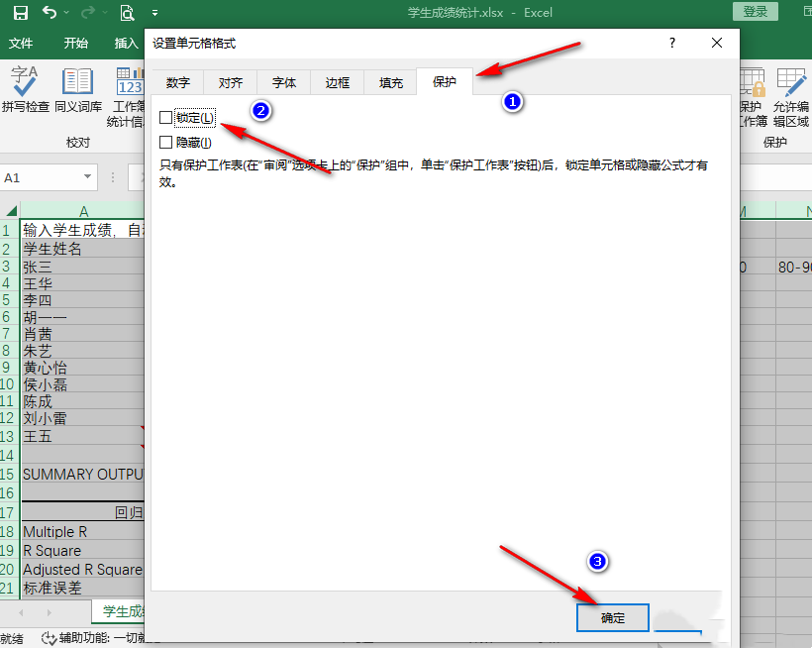Click the 登录 sign-in button
The height and width of the screenshot is (648, 812).
coord(755,12)
